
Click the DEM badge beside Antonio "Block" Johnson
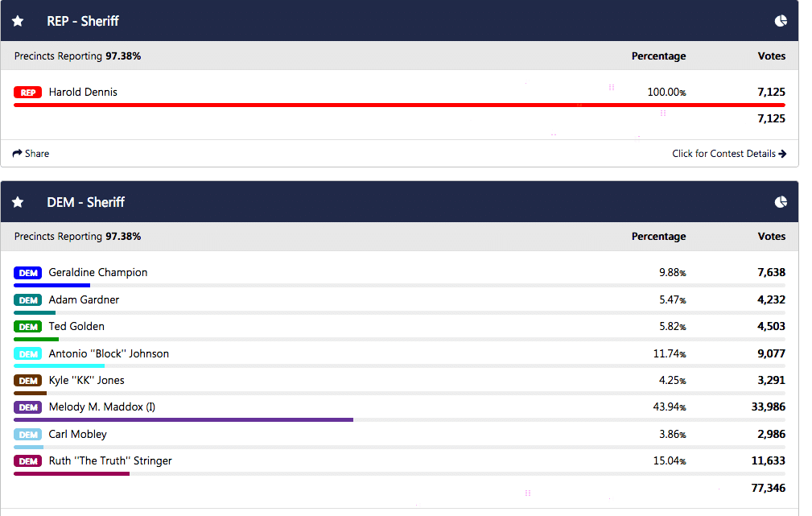[27, 354]
